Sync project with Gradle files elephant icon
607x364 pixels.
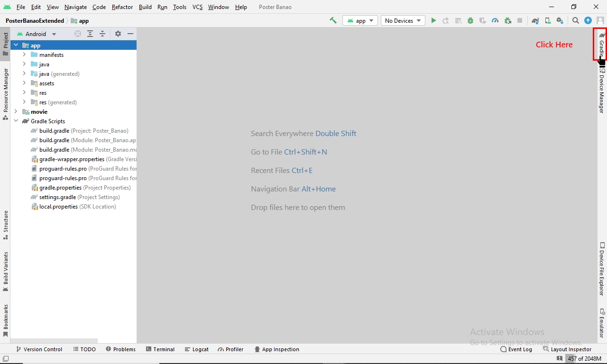(535, 20)
